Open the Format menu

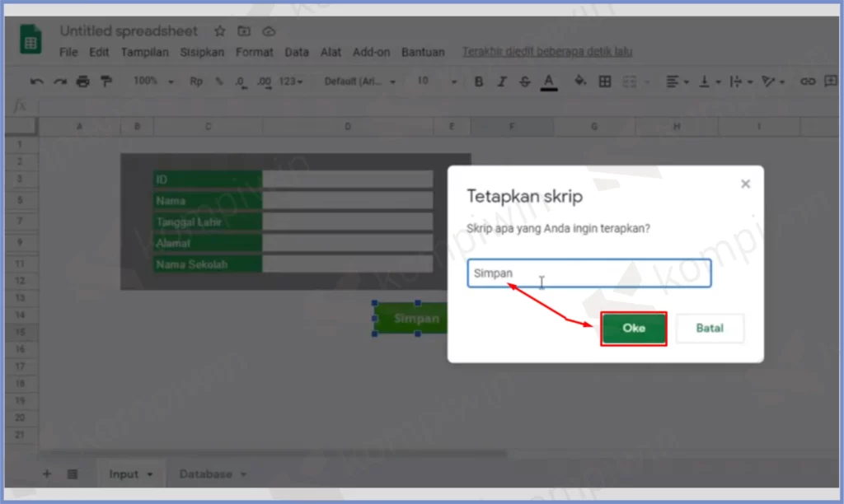click(x=254, y=52)
